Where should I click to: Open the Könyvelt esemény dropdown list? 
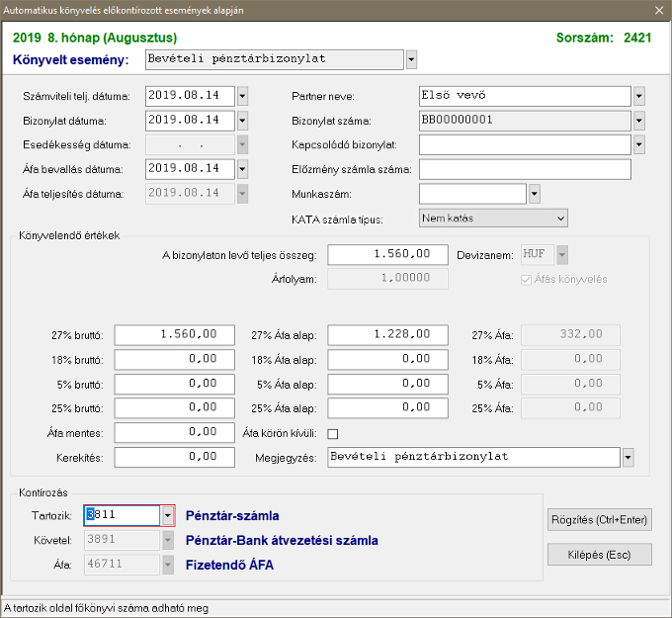[411, 59]
